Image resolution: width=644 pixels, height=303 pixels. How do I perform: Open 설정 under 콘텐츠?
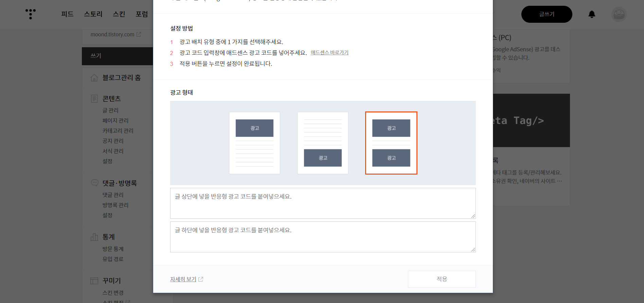[107, 161]
